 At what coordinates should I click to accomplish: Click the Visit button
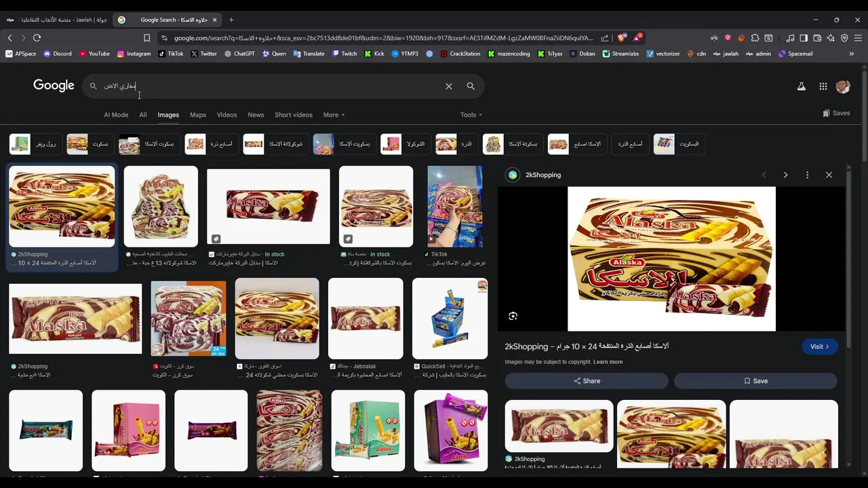click(819, 346)
